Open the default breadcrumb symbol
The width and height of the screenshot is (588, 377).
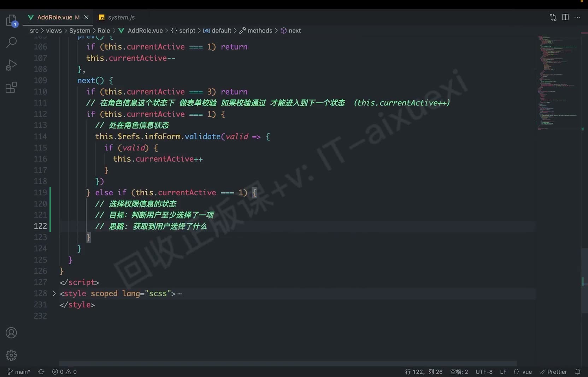(217, 31)
